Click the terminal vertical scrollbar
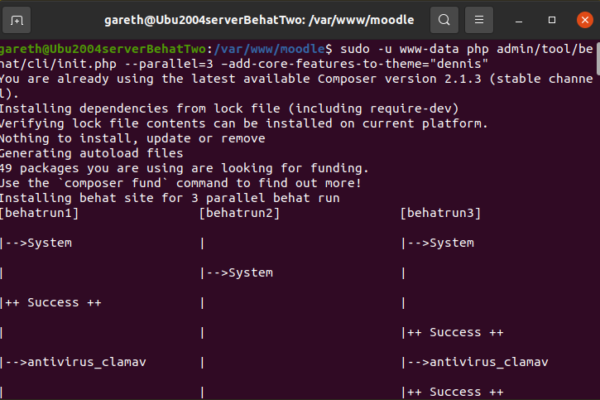This screenshot has height=400, width=600. (598, 58)
